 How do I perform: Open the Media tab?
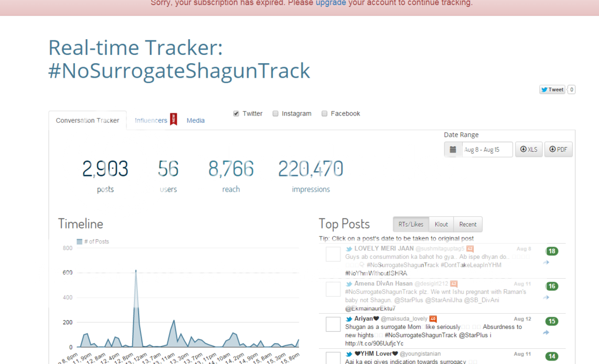tap(195, 120)
